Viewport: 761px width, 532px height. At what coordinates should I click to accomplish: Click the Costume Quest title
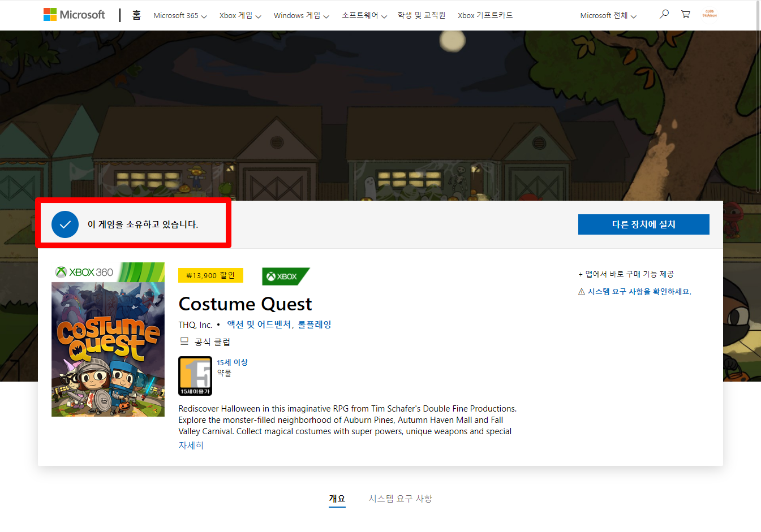[245, 304]
